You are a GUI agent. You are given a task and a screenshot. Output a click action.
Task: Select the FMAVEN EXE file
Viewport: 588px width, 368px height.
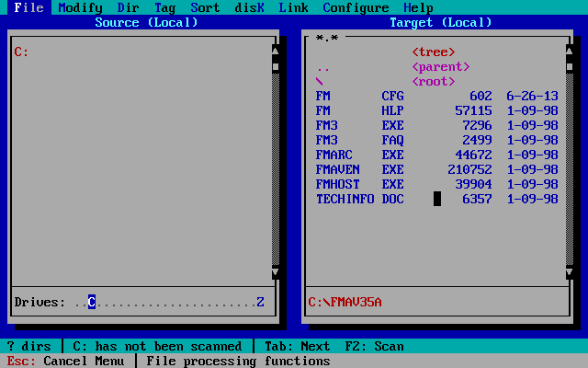[x=437, y=169]
